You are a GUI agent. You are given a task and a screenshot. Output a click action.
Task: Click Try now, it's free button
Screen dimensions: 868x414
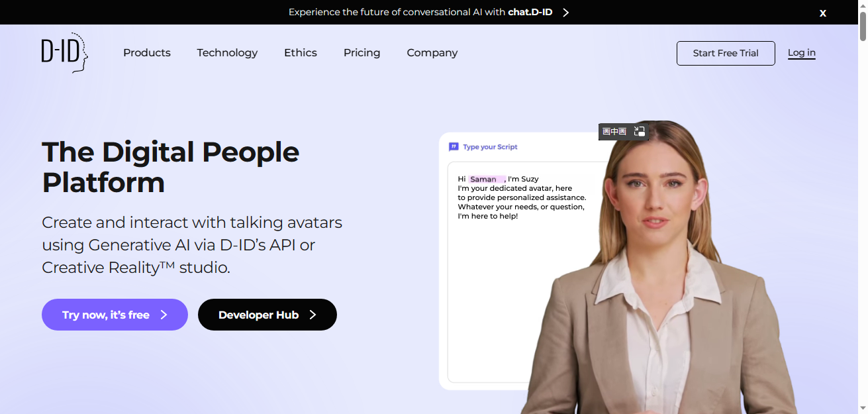coord(115,315)
